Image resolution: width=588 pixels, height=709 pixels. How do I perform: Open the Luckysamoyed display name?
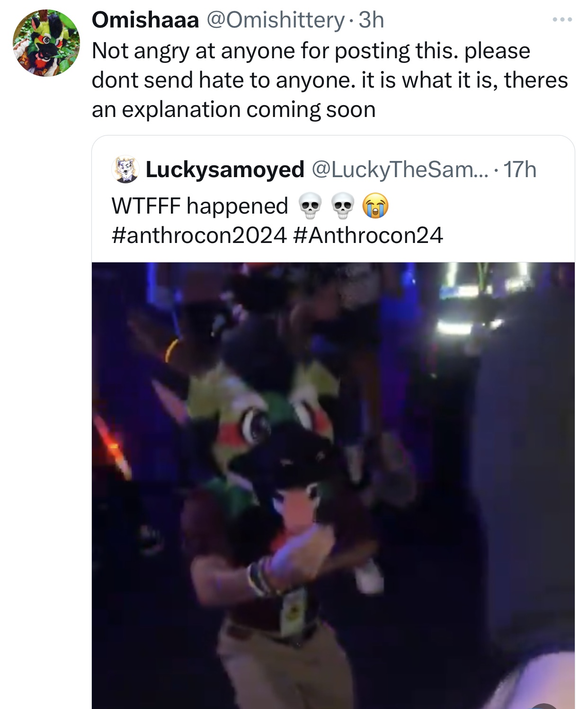tap(224, 170)
